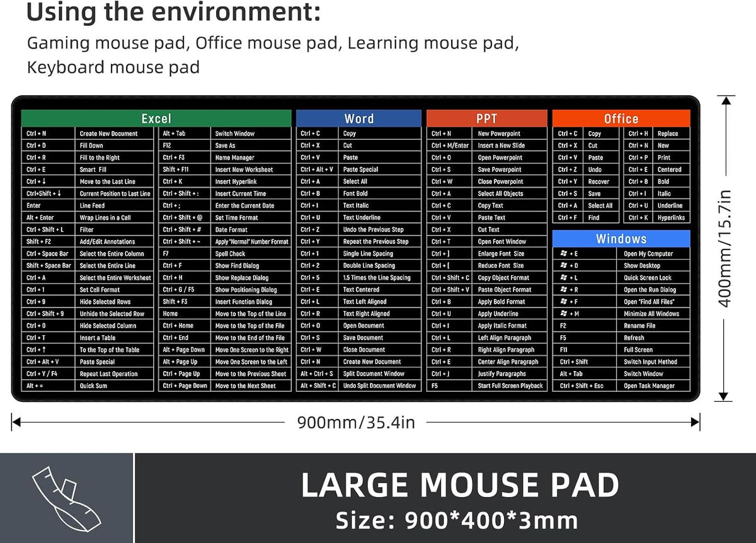Screen dimensions: 756x543
Task: Click the 'New Powerpoint' cell
Action: coord(510,134)
